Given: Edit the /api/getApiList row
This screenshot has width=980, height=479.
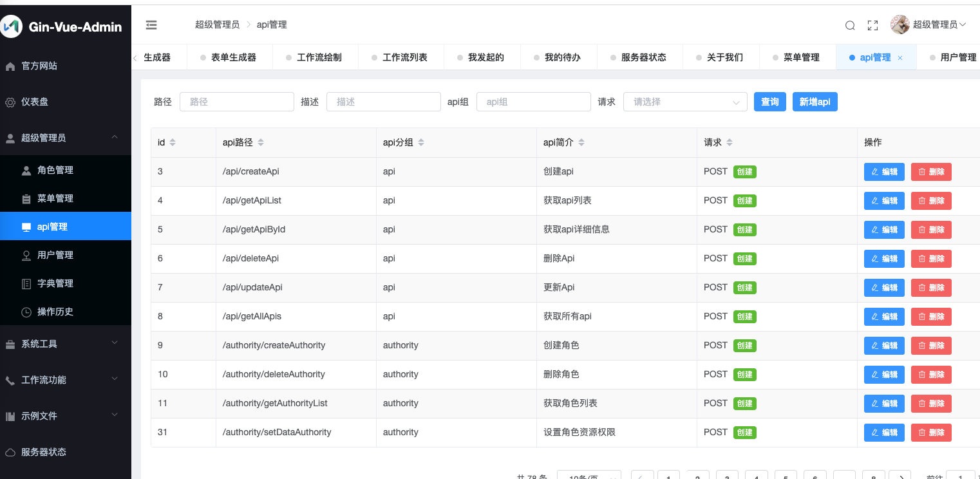Looking at the screenshot, I should coord(884,201).
